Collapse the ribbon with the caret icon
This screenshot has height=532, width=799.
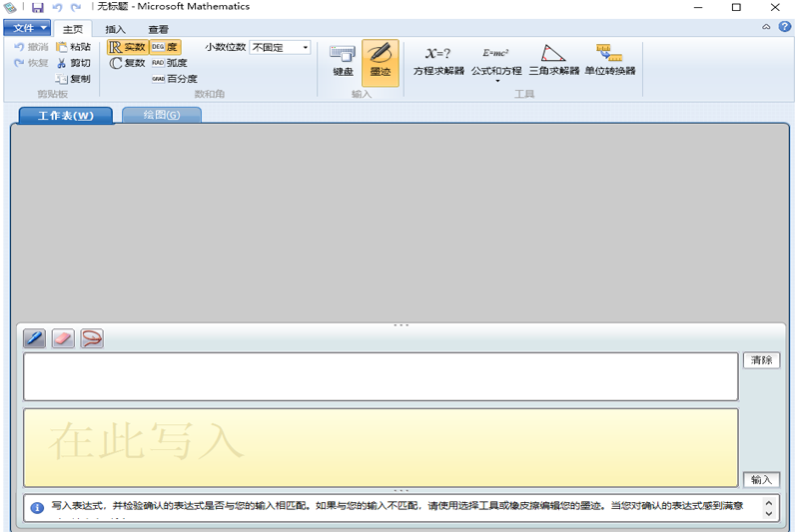[766, 27]
